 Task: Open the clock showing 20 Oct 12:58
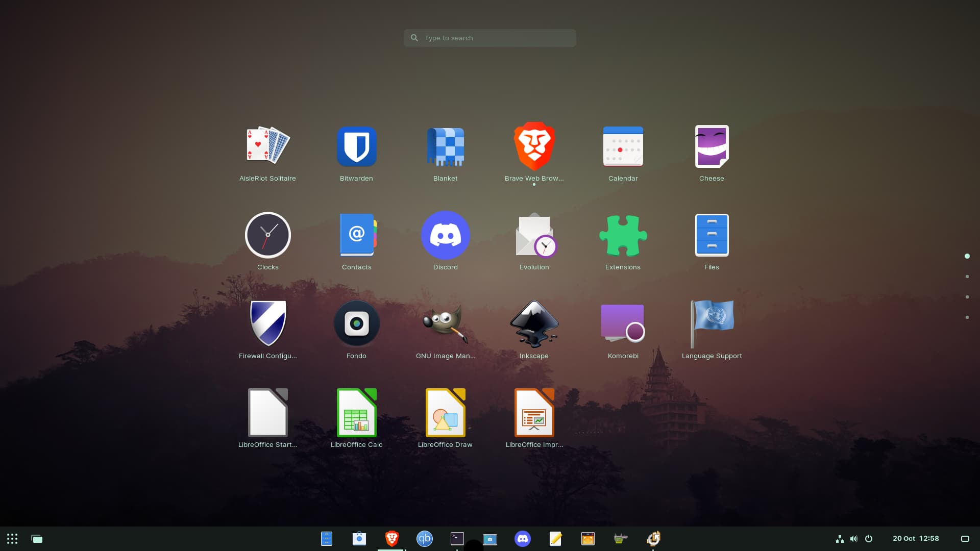click(916, 539)
